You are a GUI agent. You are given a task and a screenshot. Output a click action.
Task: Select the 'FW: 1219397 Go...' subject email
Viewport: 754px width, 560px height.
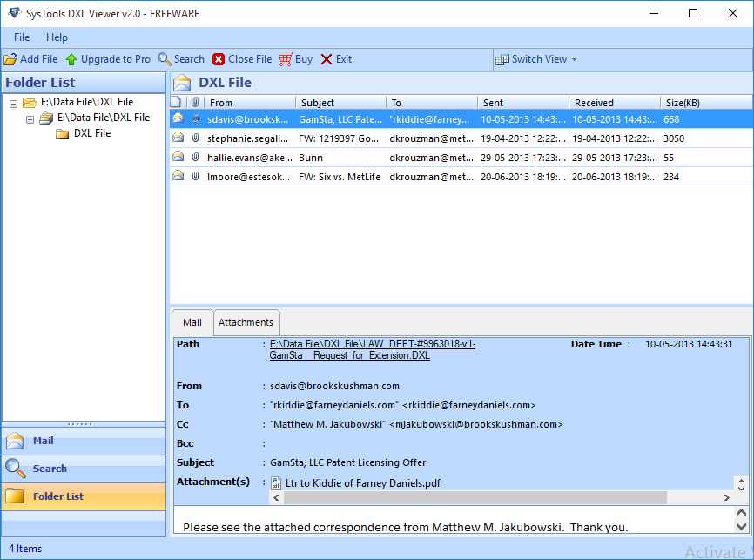pos(339,138)
